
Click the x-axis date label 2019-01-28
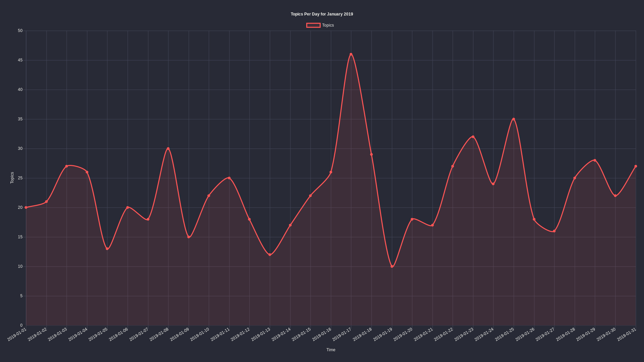[566, 335]
